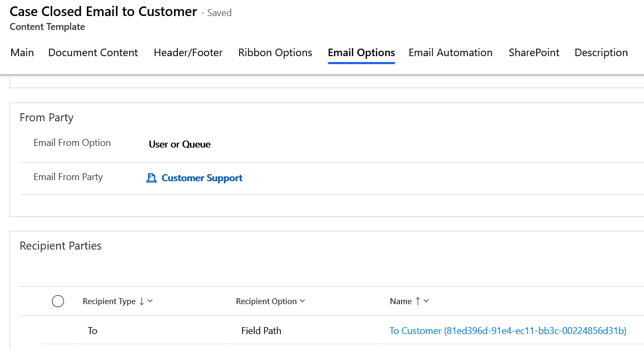This screenshot has height=349, width=644.
Task: Toggle the select-all circle in Recipient Parties grid
Action: 58,301
